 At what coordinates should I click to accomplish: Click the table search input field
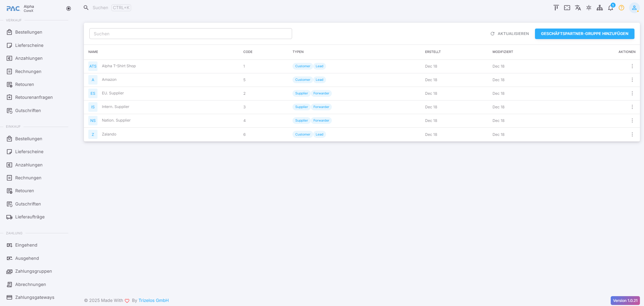[x=190, y=34]
